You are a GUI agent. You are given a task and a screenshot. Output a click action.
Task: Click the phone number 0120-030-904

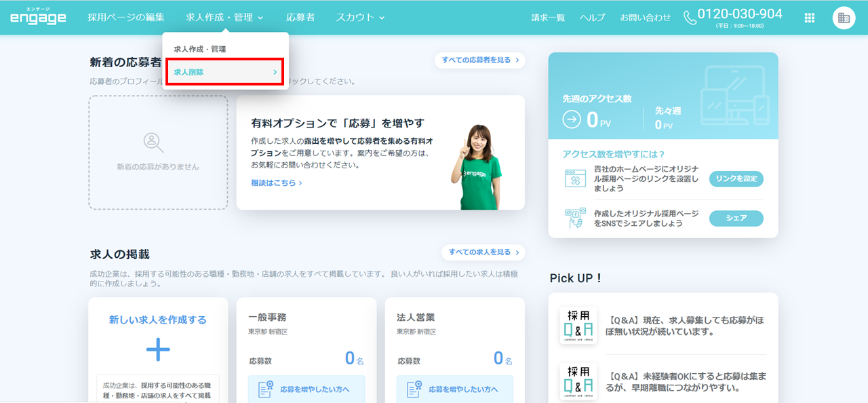[x=740, y=14]
